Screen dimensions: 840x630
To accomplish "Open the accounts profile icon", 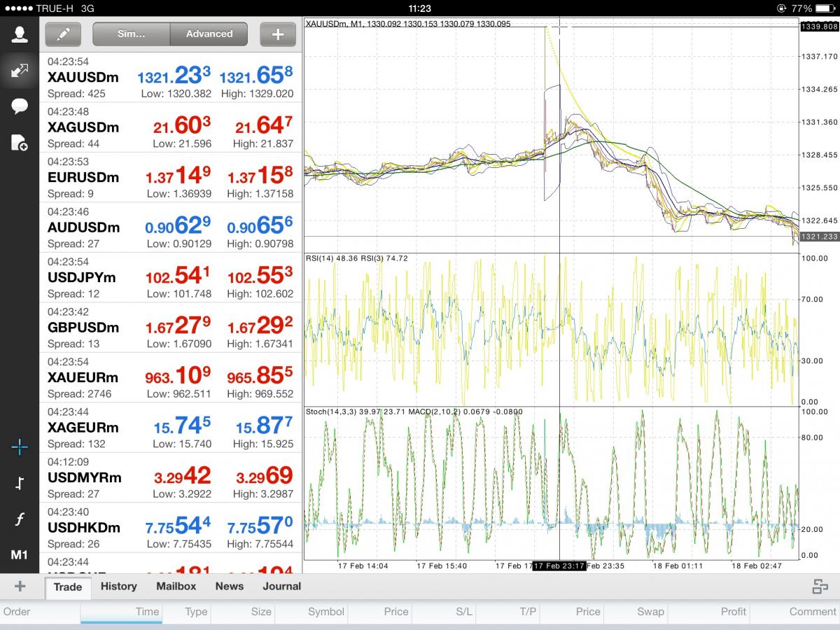I will pos(20,34).
